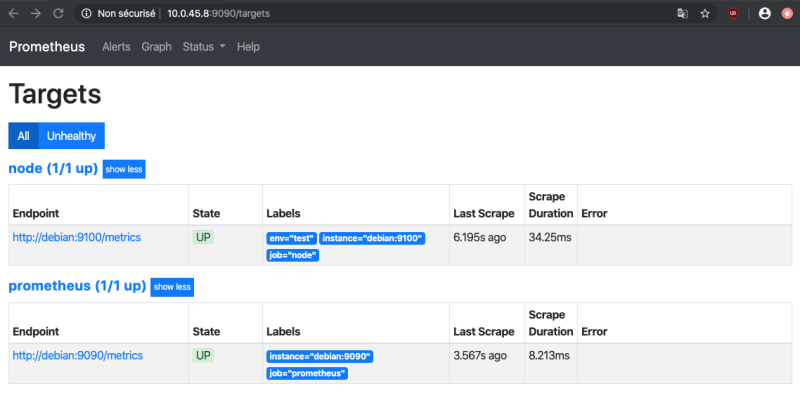Switch filter to Unhealthy targets
Image resolution: width=800 pixels, height=403 pixels.
(x=71, y=136)
